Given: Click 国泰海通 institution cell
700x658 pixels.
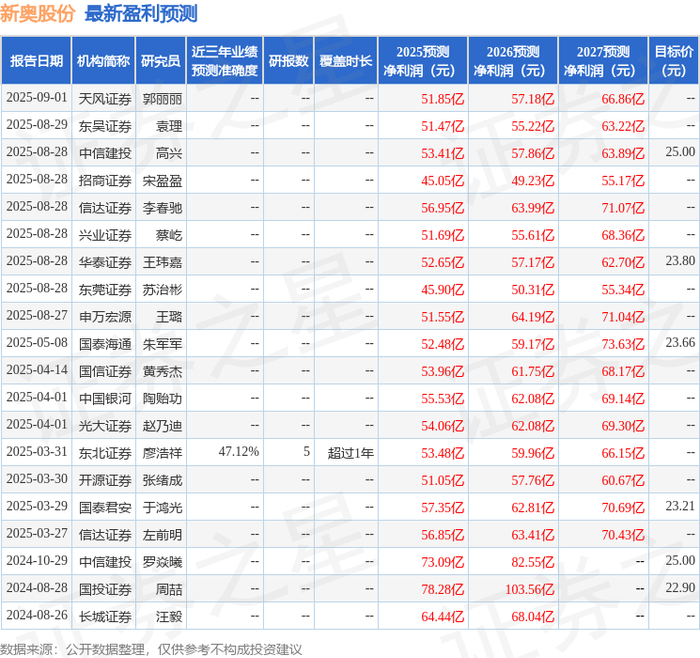Looking at the screenshot, I should tap(105, 344).
